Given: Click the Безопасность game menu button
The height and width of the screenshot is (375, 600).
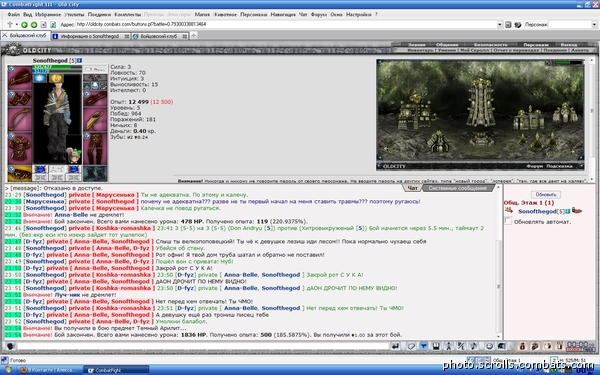Looking at the screenshot, I should pos(491,45).
